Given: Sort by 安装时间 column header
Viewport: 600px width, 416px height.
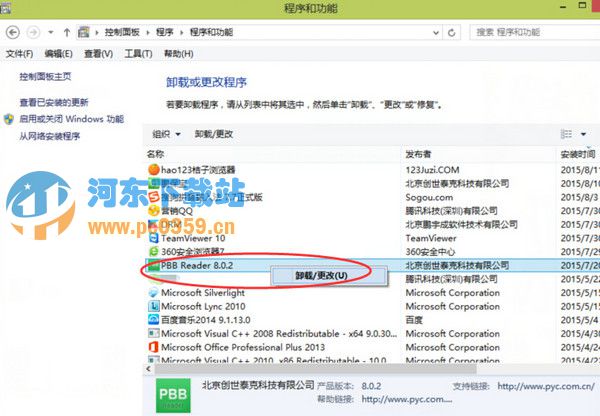Looking at the screenshot, I should pos(578,154).
